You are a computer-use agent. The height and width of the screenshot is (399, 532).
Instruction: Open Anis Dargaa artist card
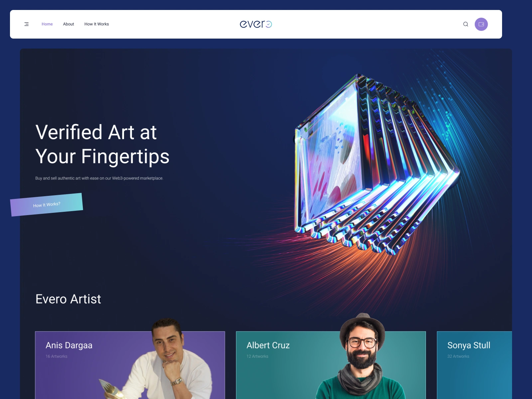pos(130,365)
